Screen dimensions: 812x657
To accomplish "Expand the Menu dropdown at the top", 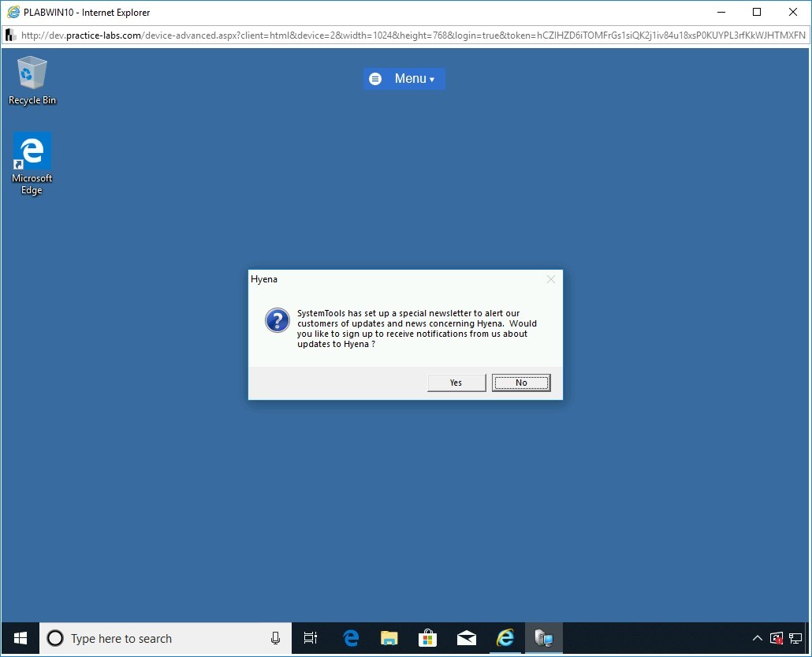I will 404,79.
